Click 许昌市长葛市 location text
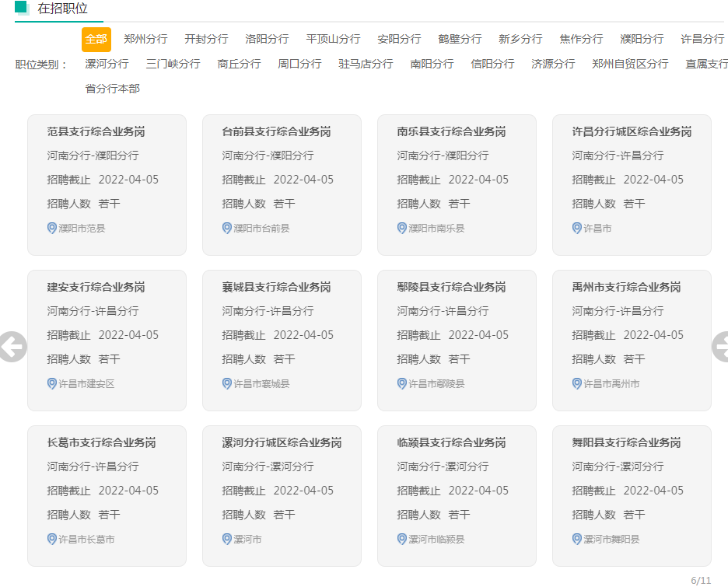The image size is (728, 587). 87,540
